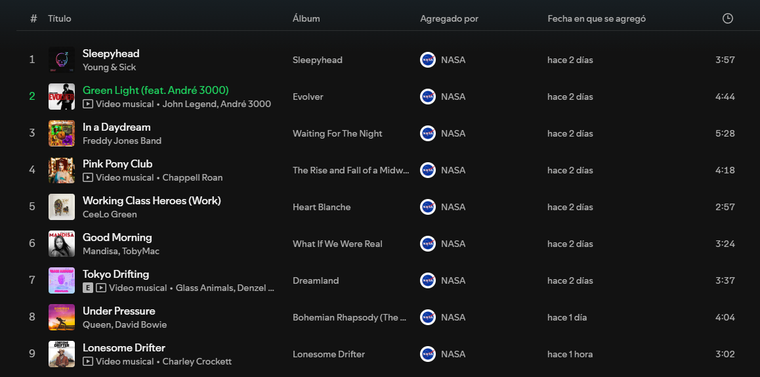Click NASA avatar in Pink Pony Club row

428,170
